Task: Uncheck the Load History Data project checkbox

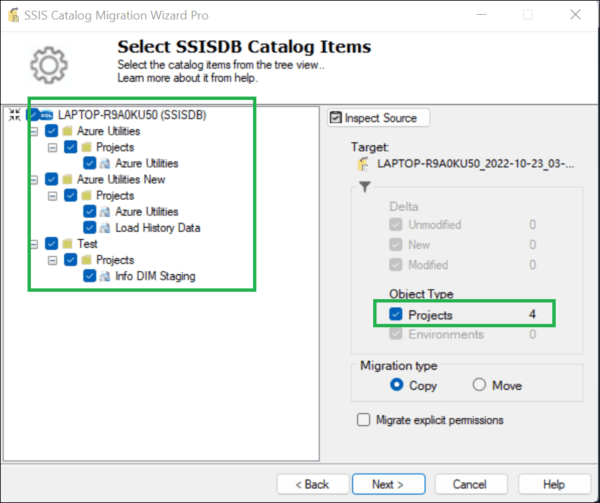Action: point(89,228)
